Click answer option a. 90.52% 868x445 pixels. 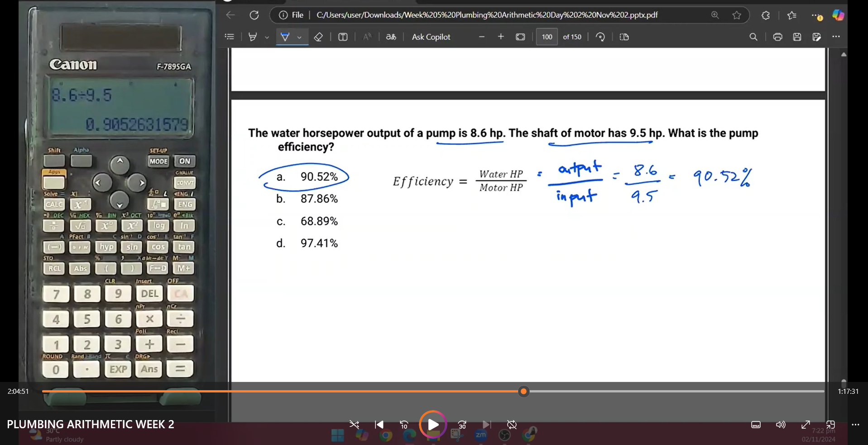(x=307, y=177)
